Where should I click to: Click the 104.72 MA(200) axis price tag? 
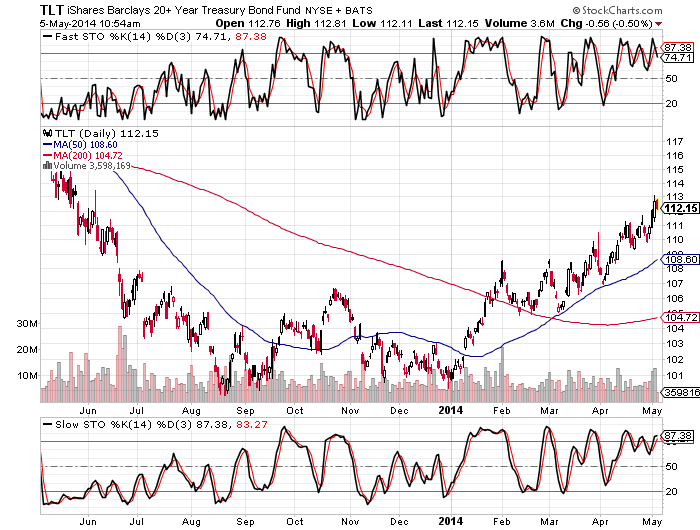click(x=679, y=317)
